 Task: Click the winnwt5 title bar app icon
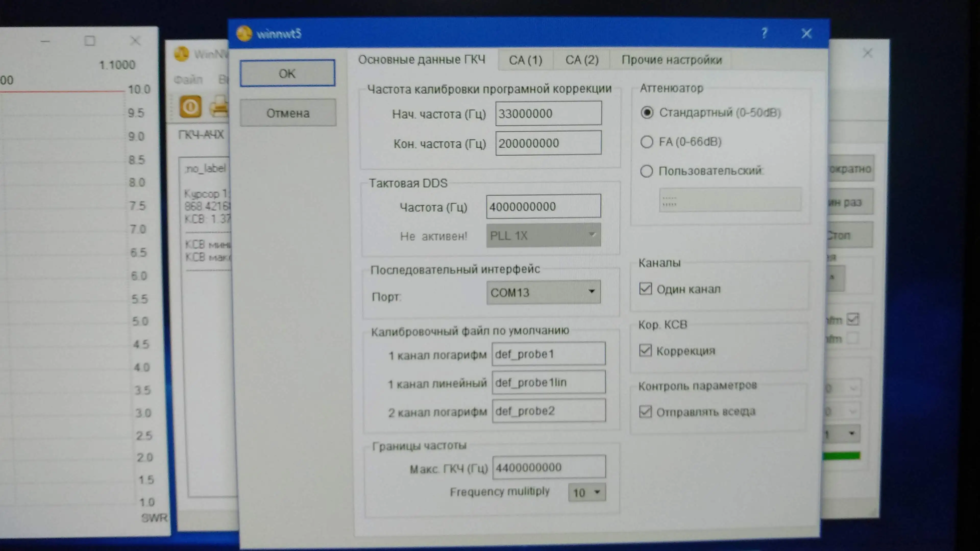tap(244, 33)
